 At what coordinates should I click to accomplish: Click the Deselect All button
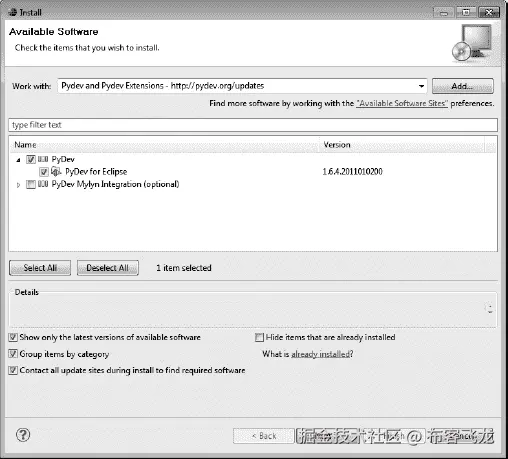click(108, 268)
